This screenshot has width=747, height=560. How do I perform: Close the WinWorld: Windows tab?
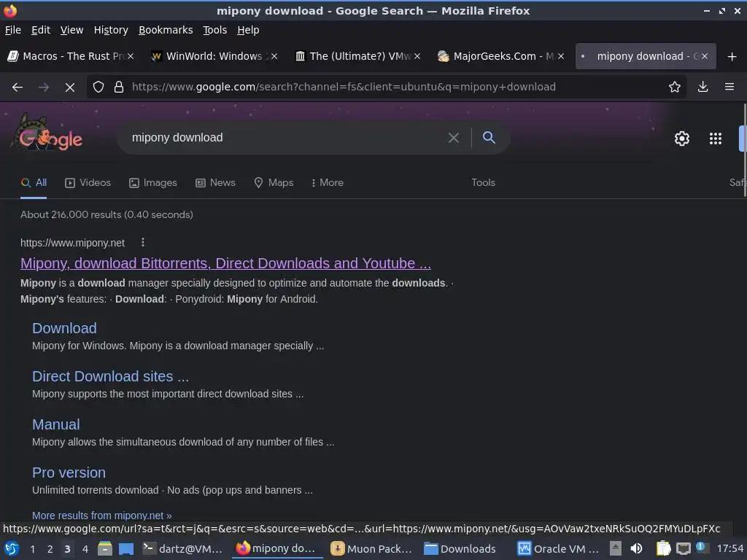274,56
